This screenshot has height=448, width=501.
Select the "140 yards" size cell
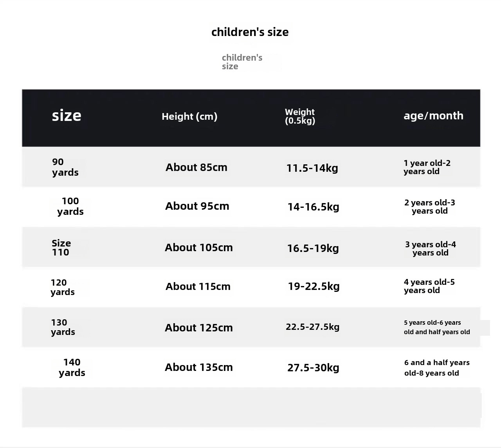tap(72, 367)
